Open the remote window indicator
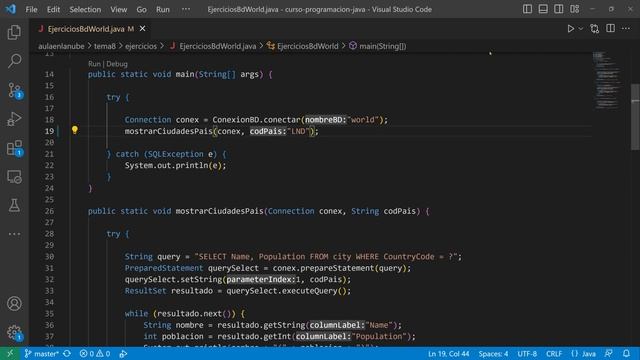This screenshot has width=640, height=360. 10,353
